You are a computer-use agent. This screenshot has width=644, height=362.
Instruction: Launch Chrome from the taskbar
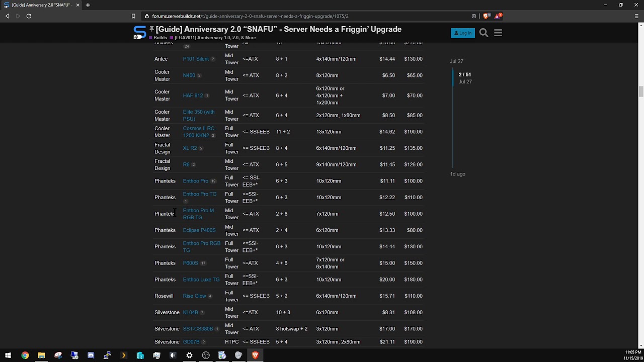pyautogui.click(x=25, y=355)
